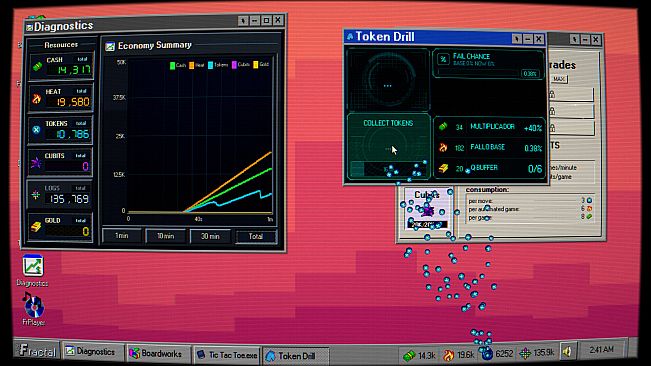Toggle Cash series in chart legend

(178, 65)
